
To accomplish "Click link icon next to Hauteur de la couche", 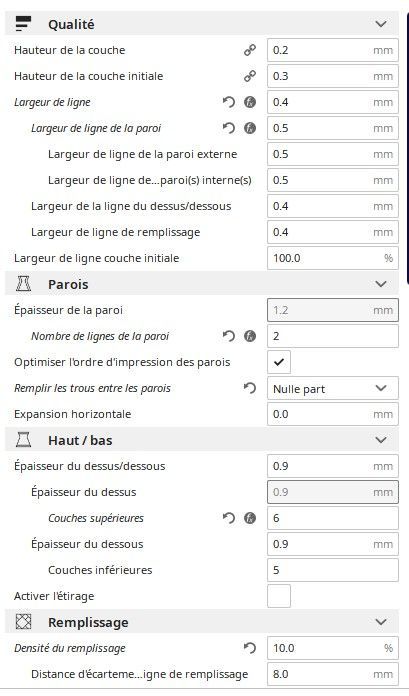I will [x=250, y=50].
